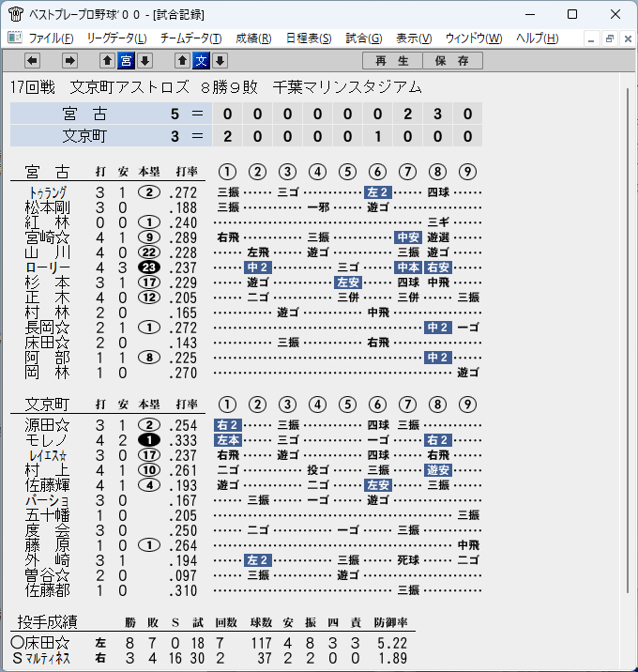Viewport: 638px width, 672px height.
Task: Open the ウィンドウ(W) menu
Action: [474, 38]
